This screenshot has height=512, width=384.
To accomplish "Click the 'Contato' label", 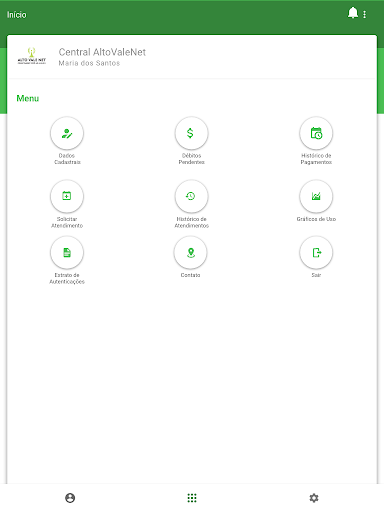I will click(191, 275).
